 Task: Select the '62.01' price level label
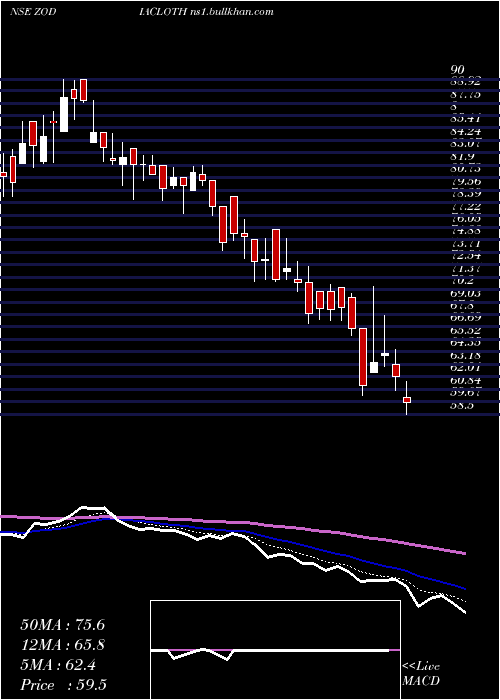(464, 368)
